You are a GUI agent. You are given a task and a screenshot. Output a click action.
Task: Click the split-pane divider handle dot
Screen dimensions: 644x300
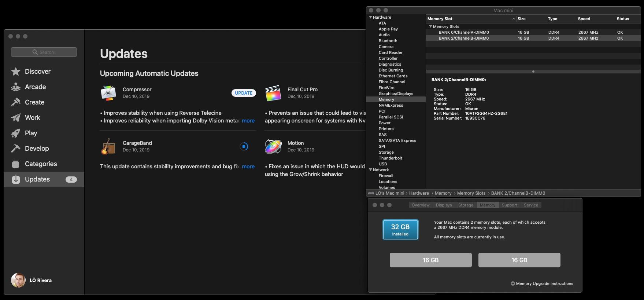tap(533, 72)
